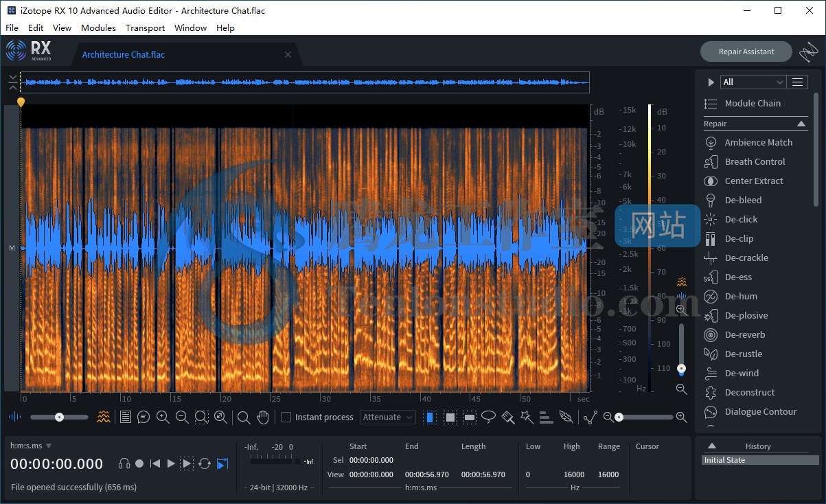826x504 pixels.
Task: Toggle spectrogram view icon beside color scale
Action: click(681, 282)
